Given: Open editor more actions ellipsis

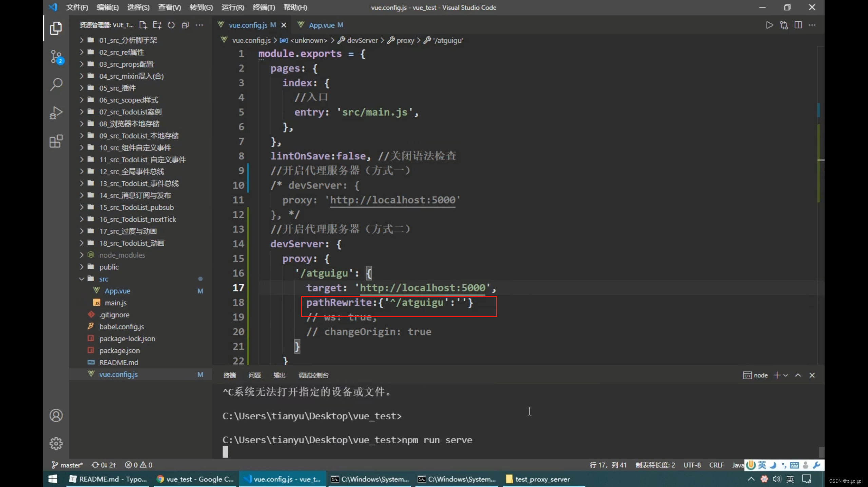Looking at the screenshot, I should (812, 25).
